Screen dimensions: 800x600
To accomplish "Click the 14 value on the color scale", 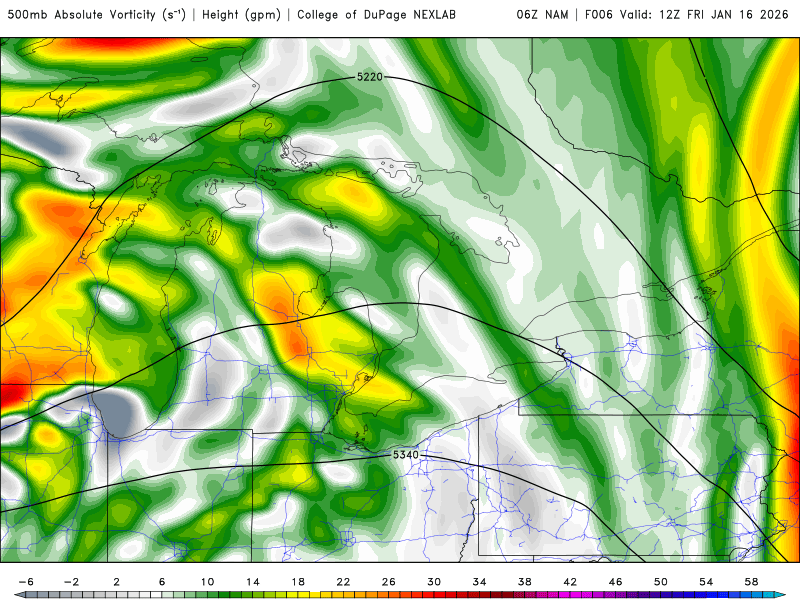I will coord(253,582).
